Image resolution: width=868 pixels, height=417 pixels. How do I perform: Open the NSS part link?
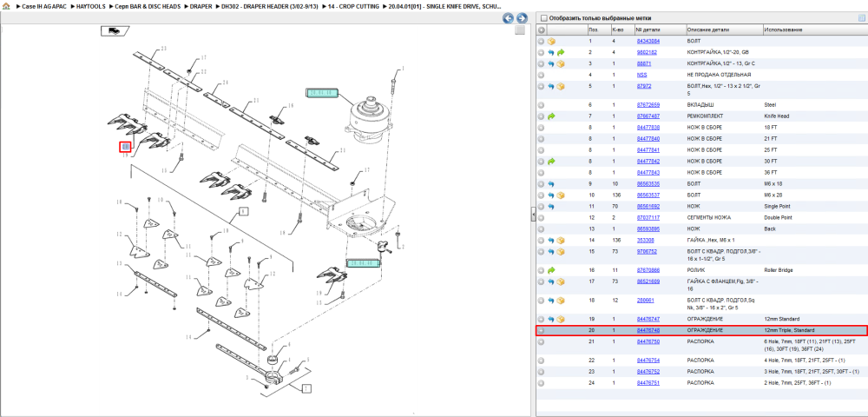click(x=641, y=74)
